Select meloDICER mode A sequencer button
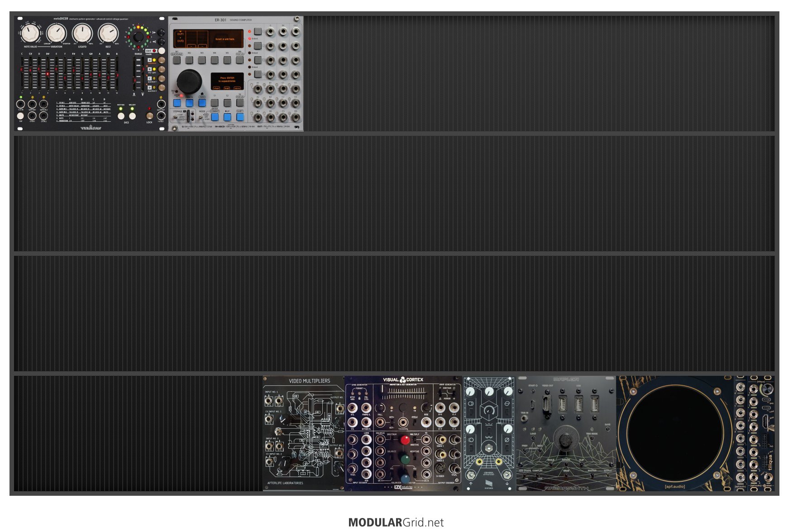 point(161,60)
